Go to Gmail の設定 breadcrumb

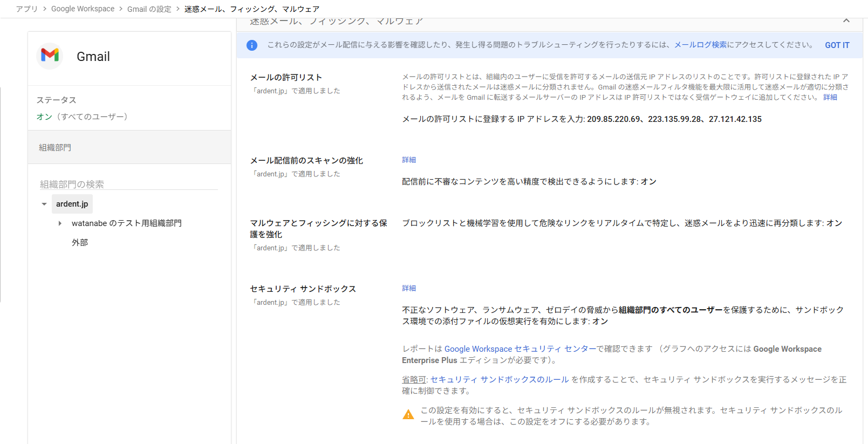tap(149, 9)
